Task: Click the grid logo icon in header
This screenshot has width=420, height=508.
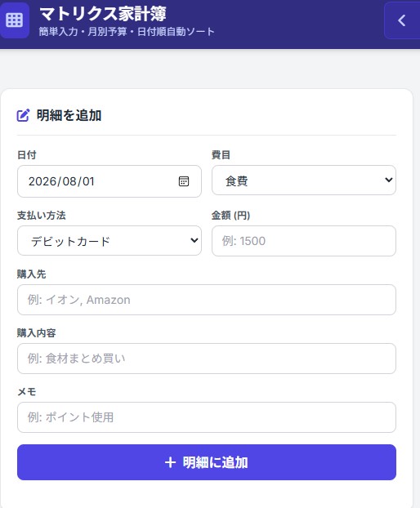Action: pos(14,20)
